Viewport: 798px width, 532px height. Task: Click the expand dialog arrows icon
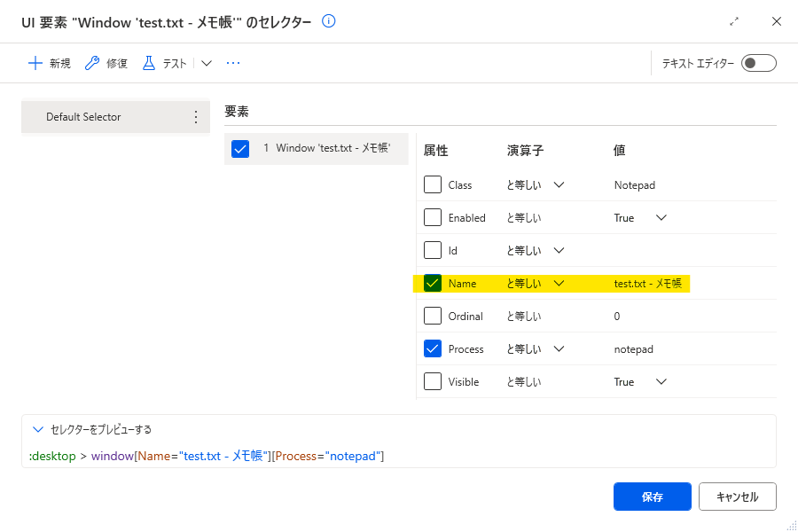tap(734, 21)
